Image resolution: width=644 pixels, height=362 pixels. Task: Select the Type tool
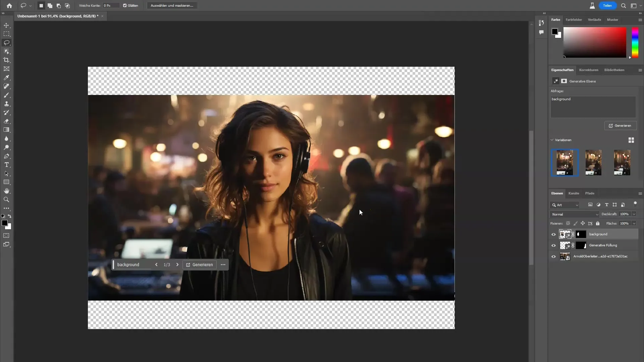[x=6, y=165]
